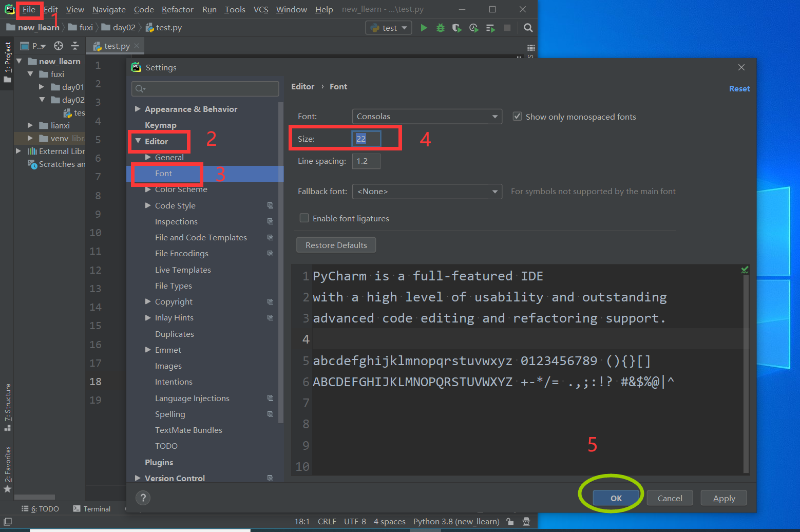Open the TODO tool window

[x=40, y=509]
